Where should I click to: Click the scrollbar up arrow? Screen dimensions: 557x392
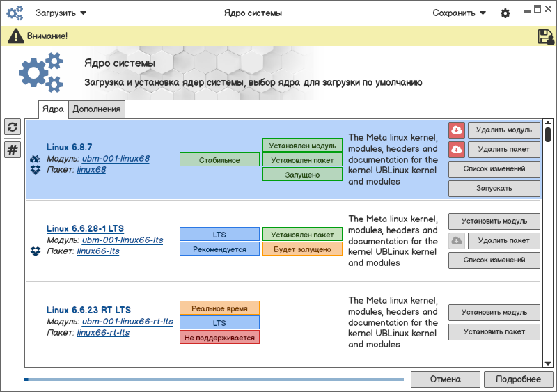pos(548,123)
